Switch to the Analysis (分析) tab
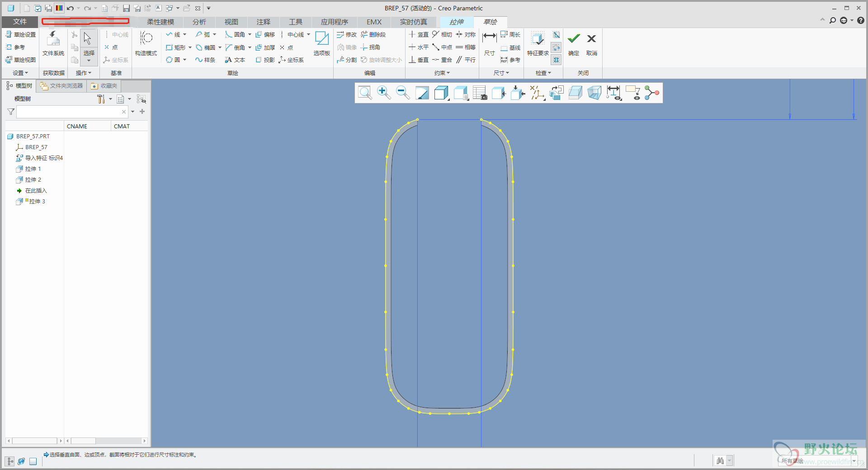The image size is (868, 470). [x=199, y=22]
